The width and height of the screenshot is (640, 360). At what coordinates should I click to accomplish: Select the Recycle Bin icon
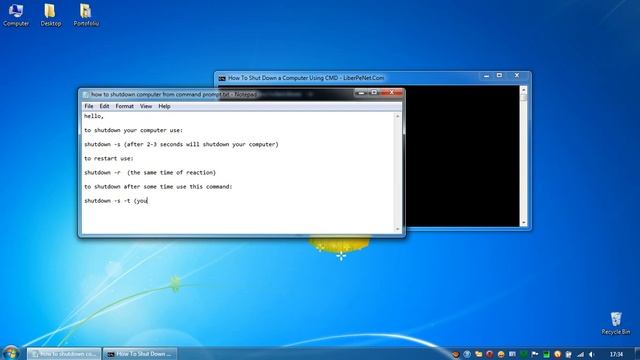(616, 323)
